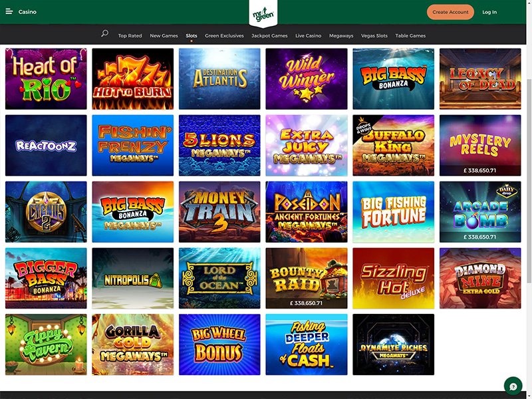Click the page vertical scrollbar

[529, 180]
